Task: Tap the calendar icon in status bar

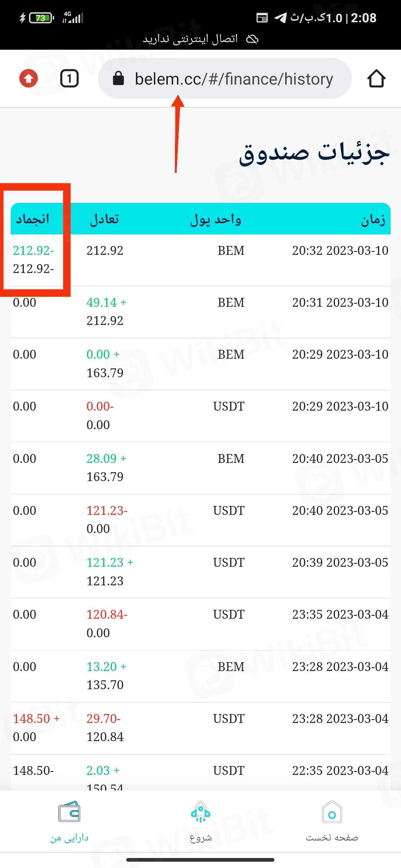Action: point(262,17)
